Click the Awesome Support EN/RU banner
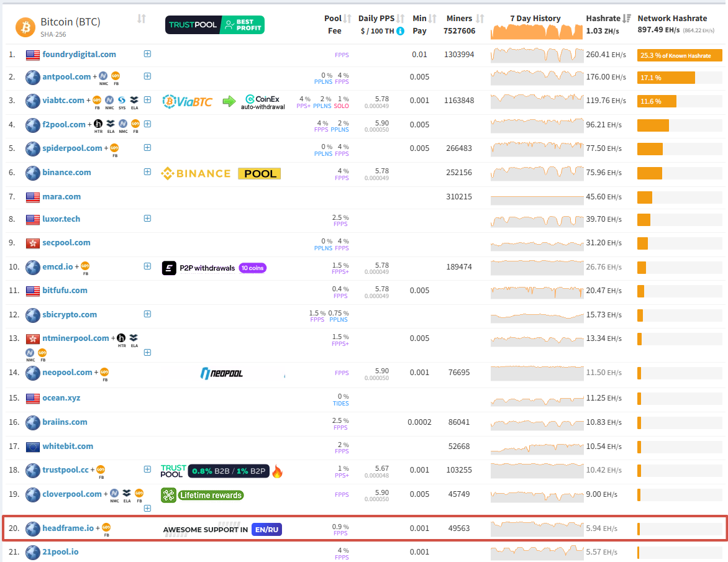Viewport: 728px width, 562px height. tap(222, 530)
